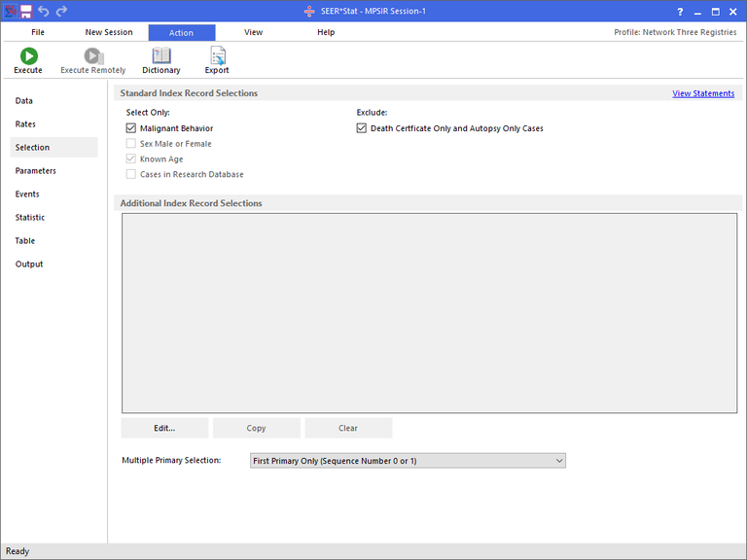Select the Parameters tab in the sidebar
The image size is (747, 560).
click(x=36, y=171)
